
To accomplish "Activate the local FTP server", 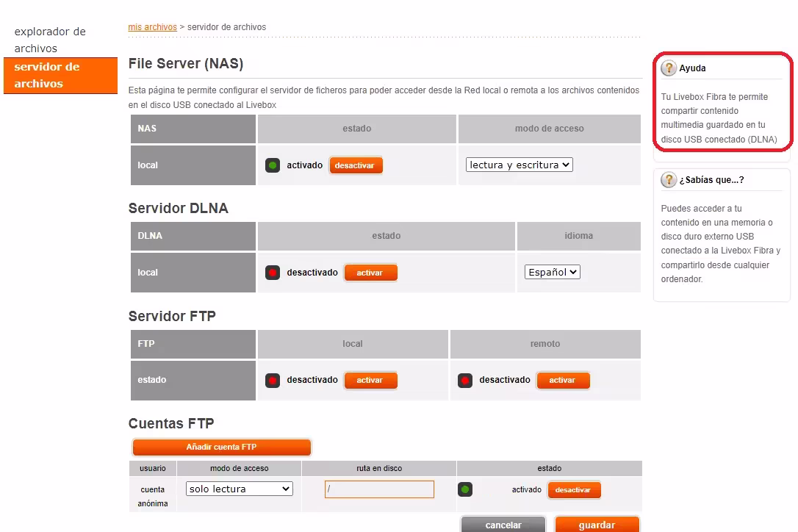I will click(370, 381).
